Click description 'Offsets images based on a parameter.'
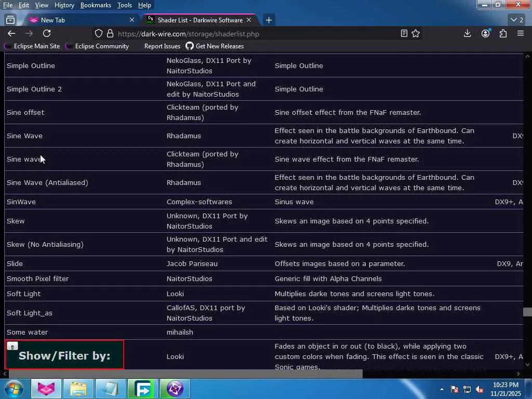 pyautogui.click(x=340, y=263)
